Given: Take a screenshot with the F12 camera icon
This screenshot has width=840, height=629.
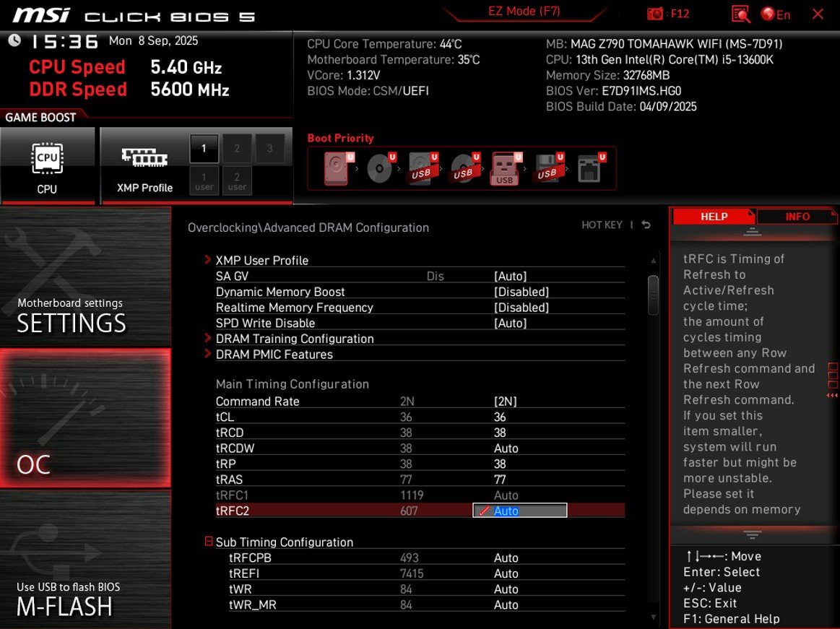Looking at the screenshot, I should pyautogui.click(x=654, y=14).
